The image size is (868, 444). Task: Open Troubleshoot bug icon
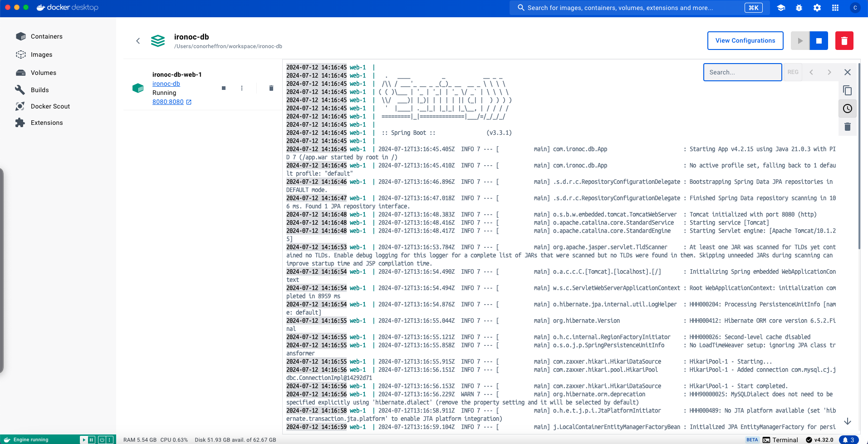799,8
